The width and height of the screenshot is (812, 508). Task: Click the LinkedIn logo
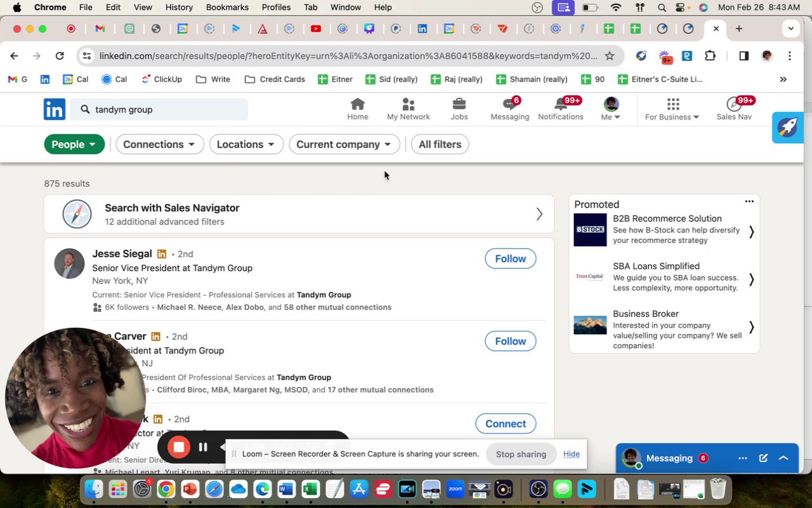[55, 109]
